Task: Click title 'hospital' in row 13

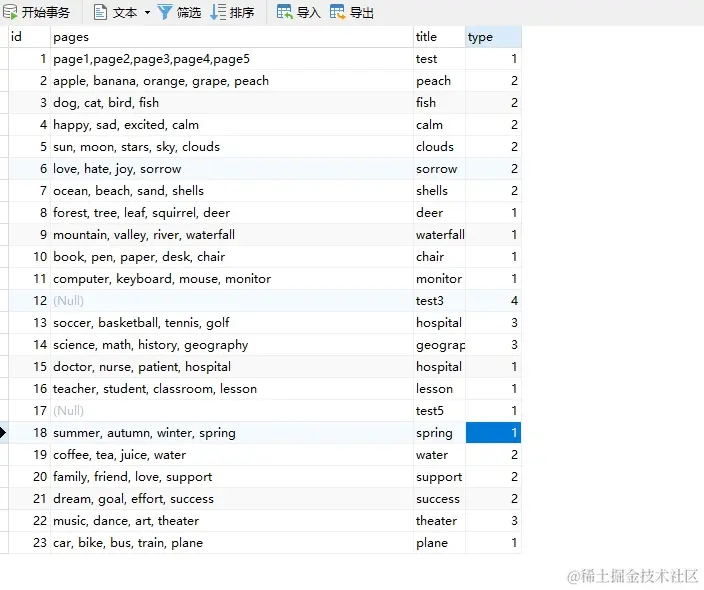Action: point(440,323)
